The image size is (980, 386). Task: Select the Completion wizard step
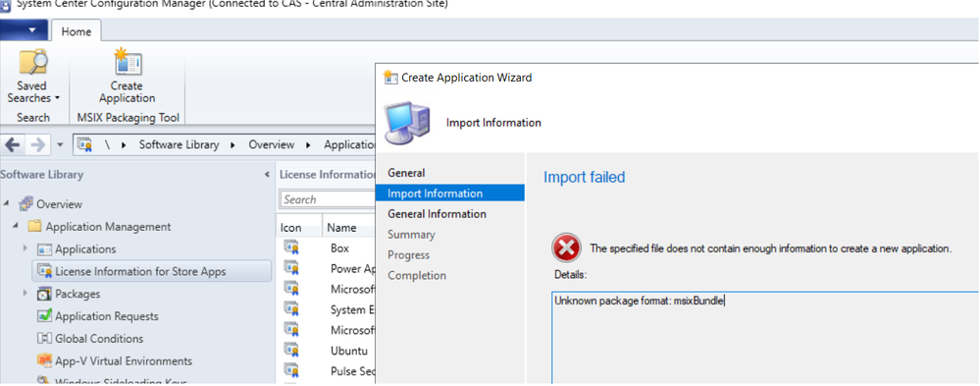pyautogui.click(x=417, y=275)
